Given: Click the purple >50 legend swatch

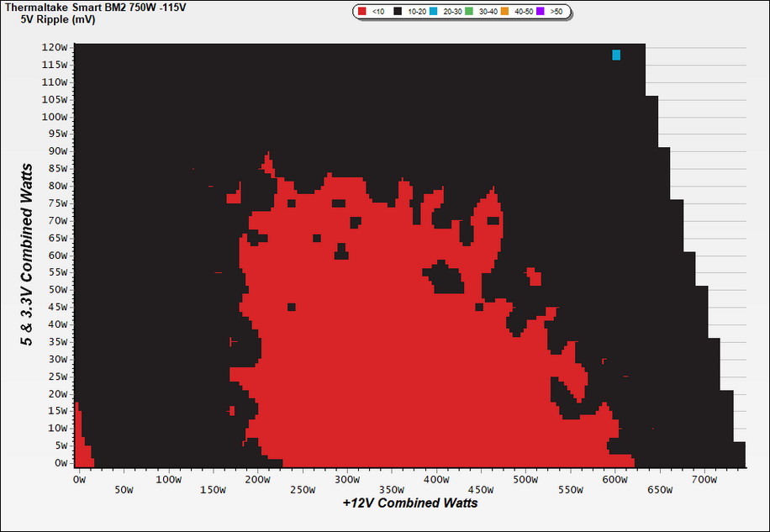Looking at the screenshot, I should coord(541,11).
